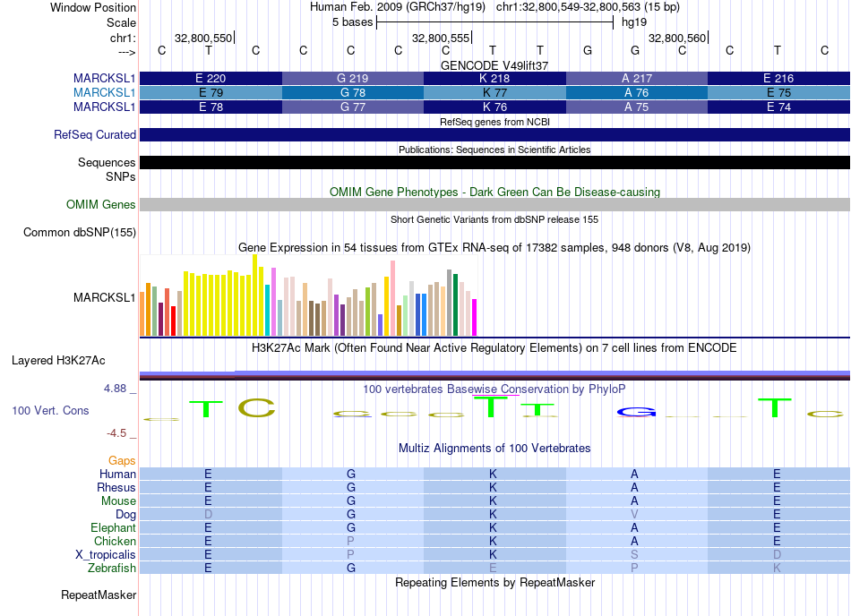Screen dimensions: 851x616
Task: Click the E 220 codon in first MARCKSL1 transcript
Action: [x=211, y=78]
